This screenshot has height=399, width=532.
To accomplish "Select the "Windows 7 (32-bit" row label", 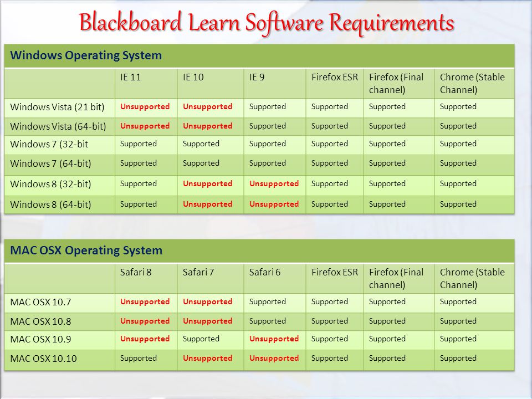I will pos(49,144).
